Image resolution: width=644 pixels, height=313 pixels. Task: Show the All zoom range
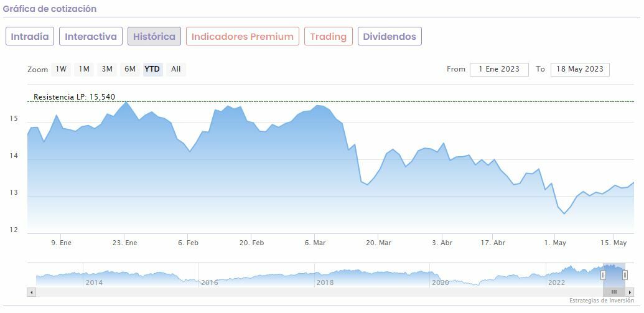pos(176,69)
